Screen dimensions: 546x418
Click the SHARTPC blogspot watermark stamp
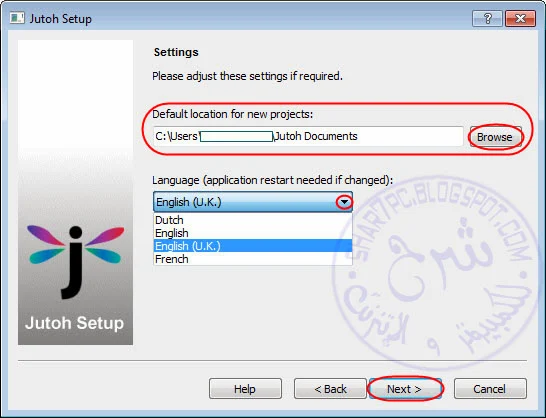[x=437, y=272]
